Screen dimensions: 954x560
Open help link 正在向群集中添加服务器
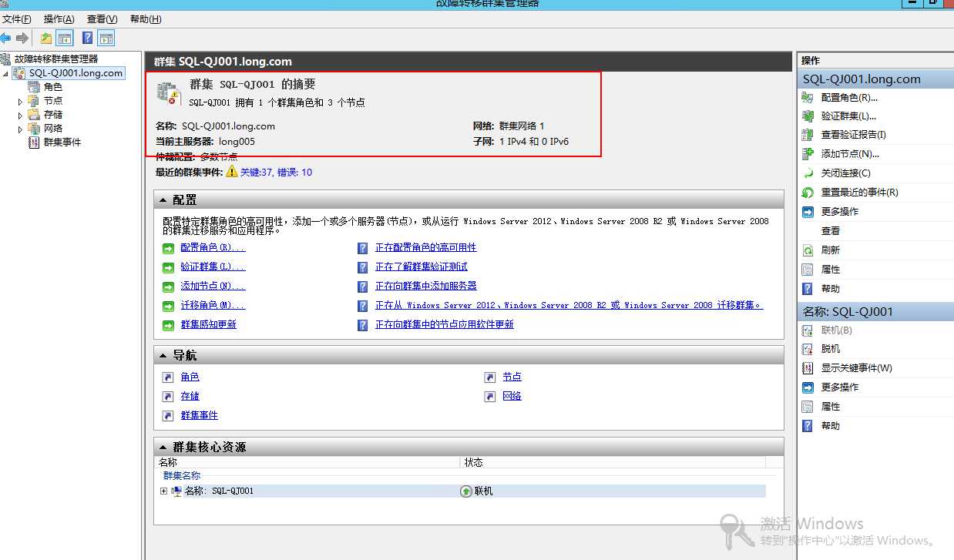pyautogui.click(x=425, y=286)
